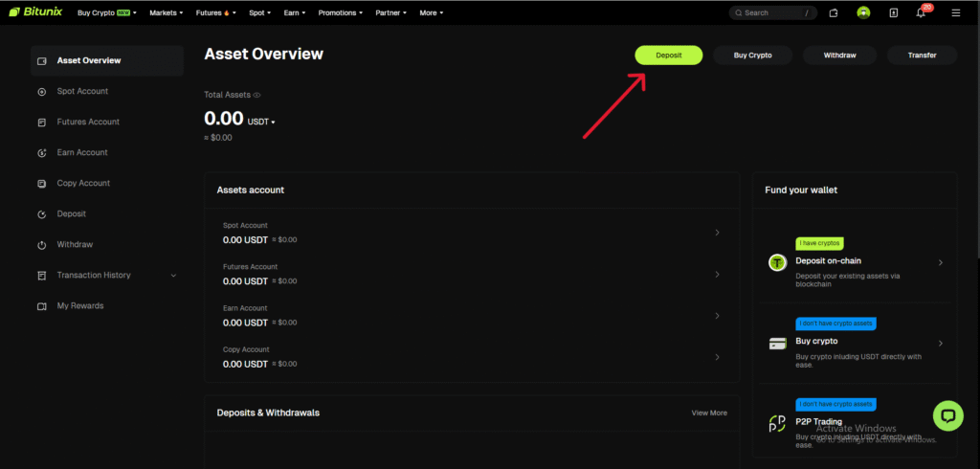Click the wallet icon in top navigation
Image resolution: width=980 pixels, height=469 pixels.
point(834,13)
